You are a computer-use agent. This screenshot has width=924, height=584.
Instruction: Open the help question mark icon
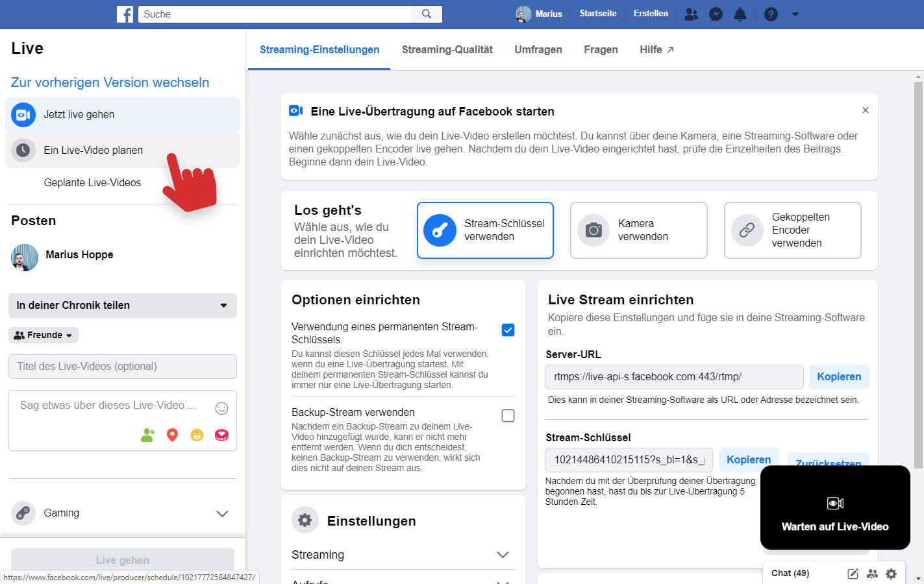click(771, 14)
